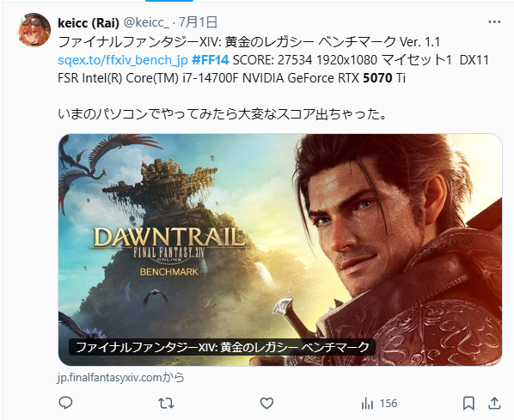The image size is (514, 420).
Task: Click the retweet arrows icon
Action: [x=166, y=404]
